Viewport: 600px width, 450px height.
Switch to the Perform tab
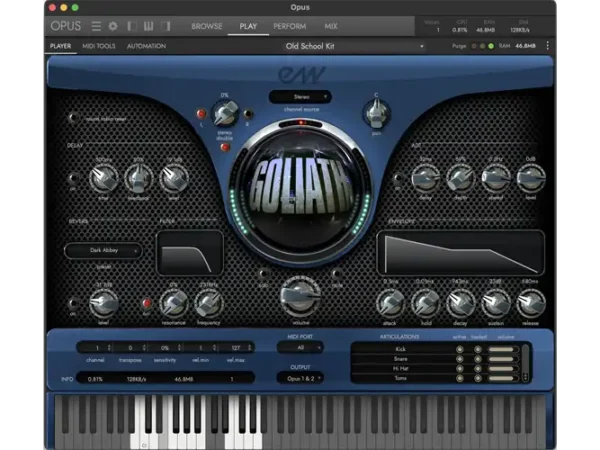click(290, 26)
